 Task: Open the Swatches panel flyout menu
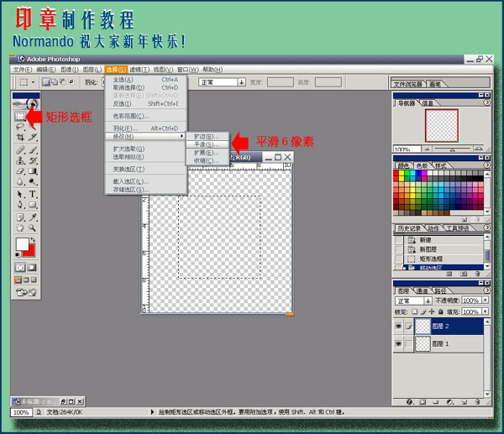coord(487,165)
